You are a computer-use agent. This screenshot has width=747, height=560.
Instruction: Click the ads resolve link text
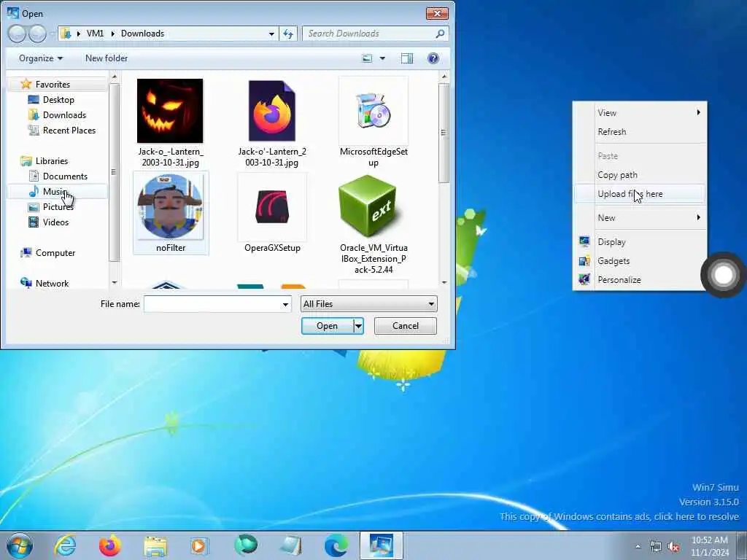tap(619, 517)
